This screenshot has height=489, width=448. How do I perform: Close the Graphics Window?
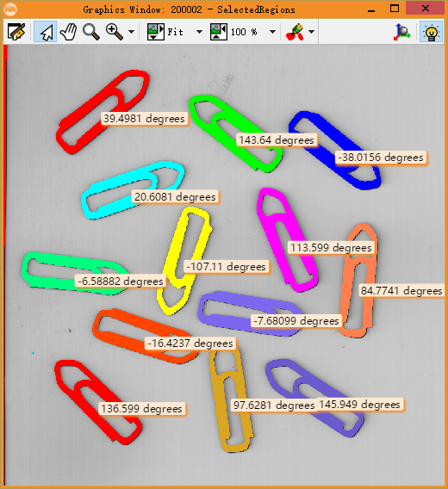pos(426,9)
